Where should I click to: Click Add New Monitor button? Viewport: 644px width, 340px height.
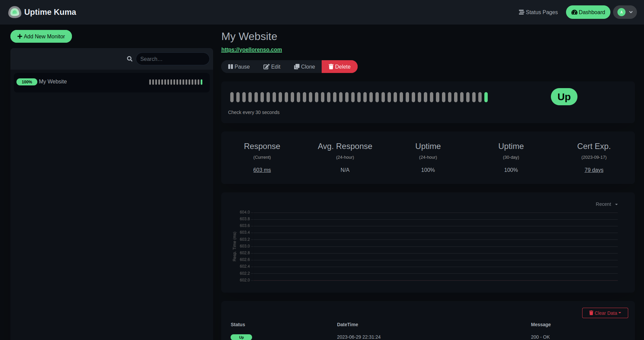click(41, 36)
